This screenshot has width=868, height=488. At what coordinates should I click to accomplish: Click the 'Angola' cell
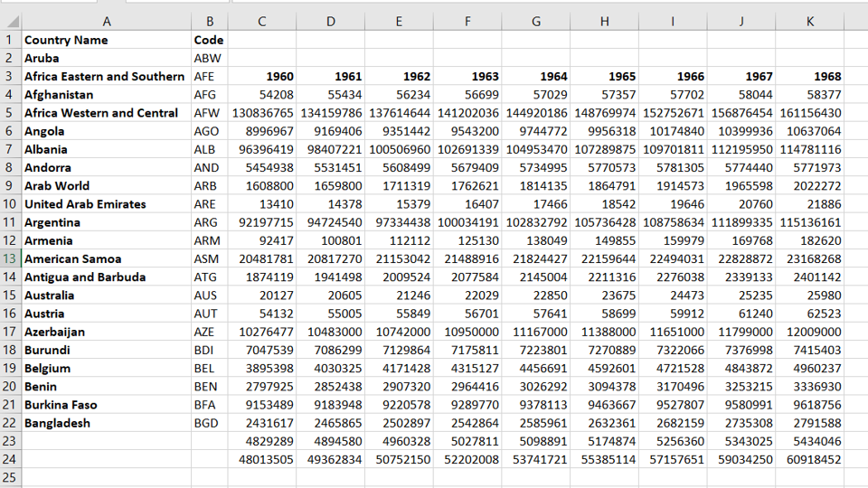(107, 131)
